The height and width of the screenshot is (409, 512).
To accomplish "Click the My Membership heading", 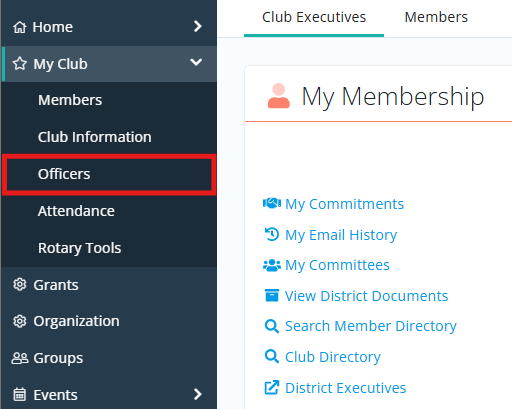I will [393, 97].
